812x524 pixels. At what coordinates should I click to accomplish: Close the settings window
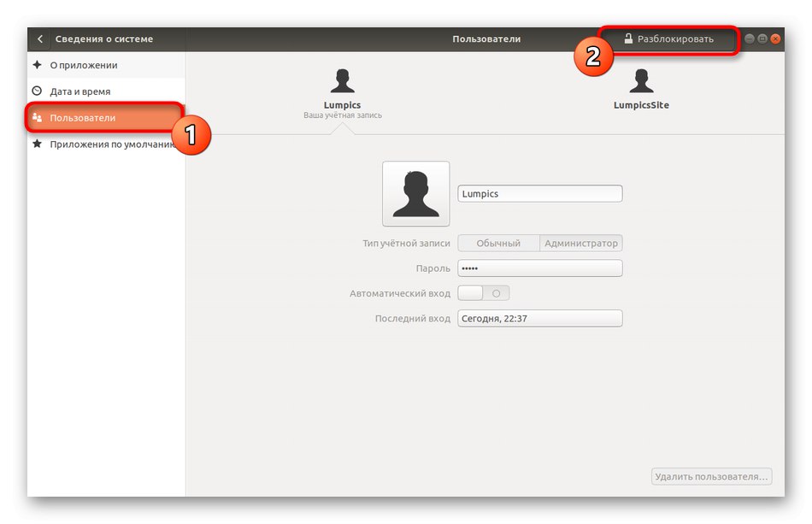(775, 38)
